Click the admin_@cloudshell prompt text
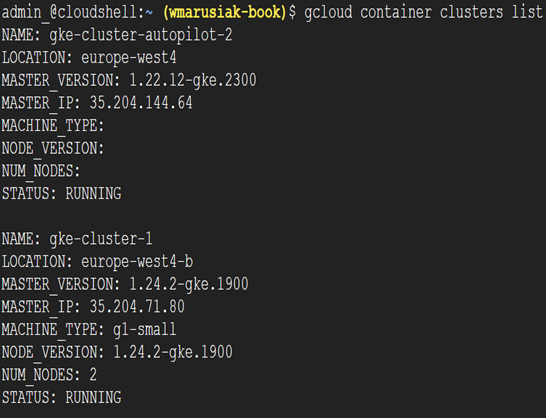 click(73, 13)
